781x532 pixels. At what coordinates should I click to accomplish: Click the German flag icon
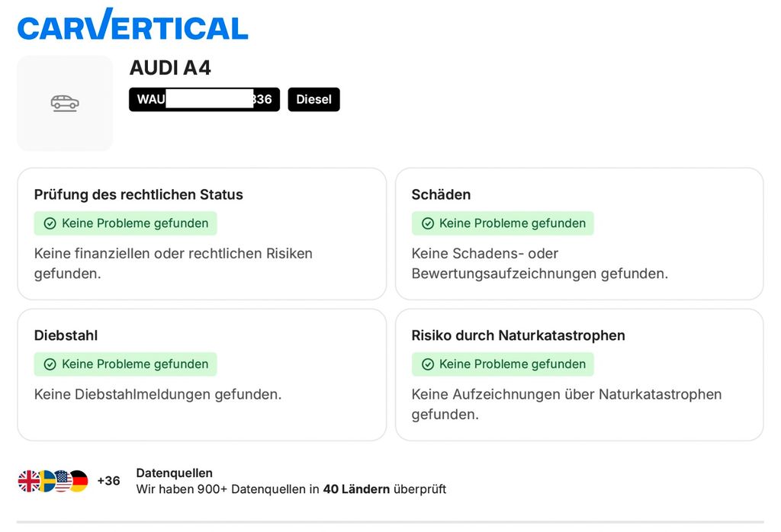point(79,481)
